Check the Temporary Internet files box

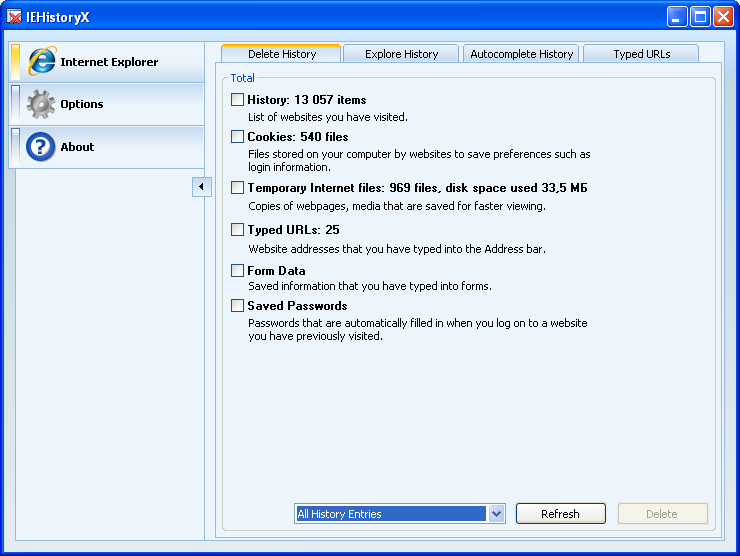[237, 187]
